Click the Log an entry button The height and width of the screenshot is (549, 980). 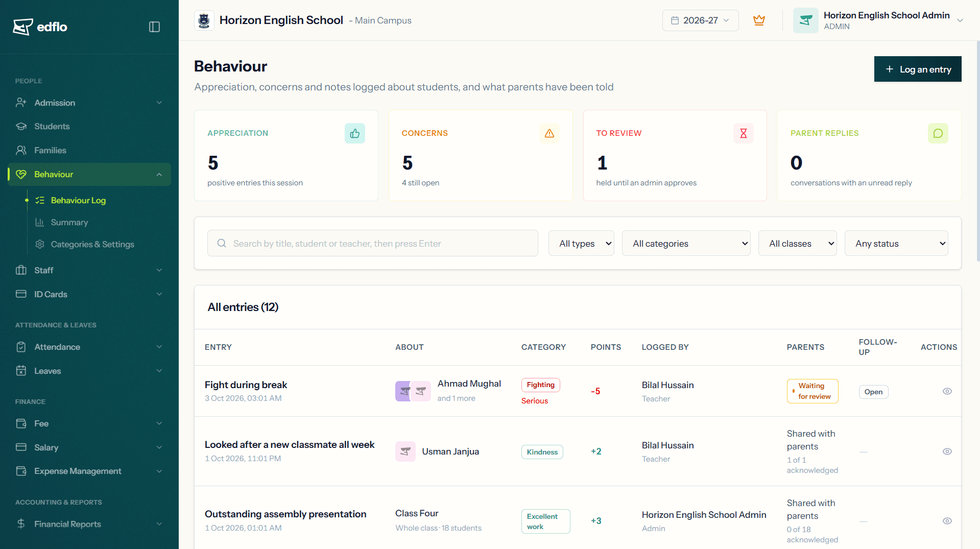tap(918, 69)
